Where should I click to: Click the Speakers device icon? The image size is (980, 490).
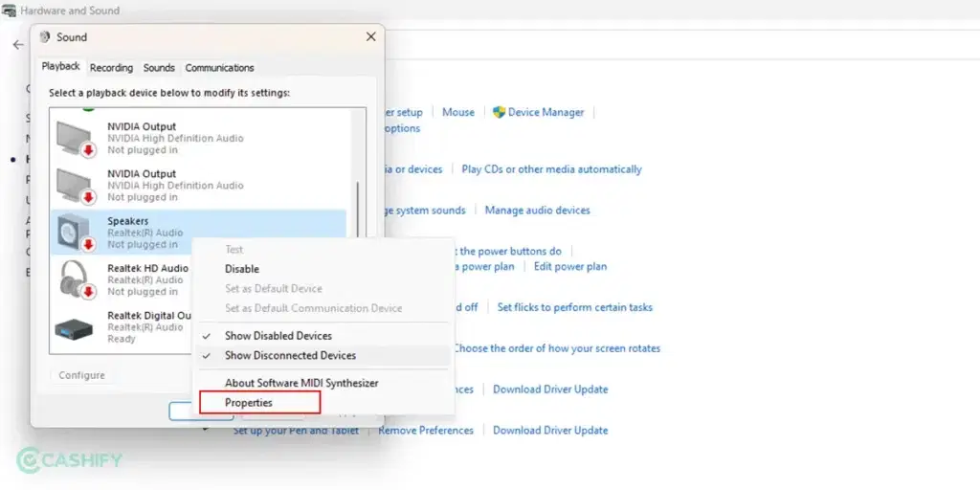(x=75, y=232)
